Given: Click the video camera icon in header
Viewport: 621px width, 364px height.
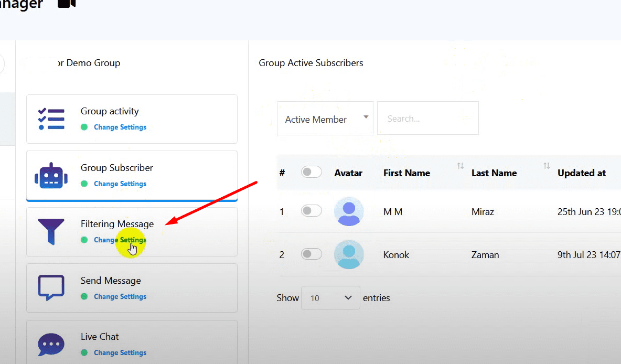Looking at the screenshot, I should click(67, 4).
